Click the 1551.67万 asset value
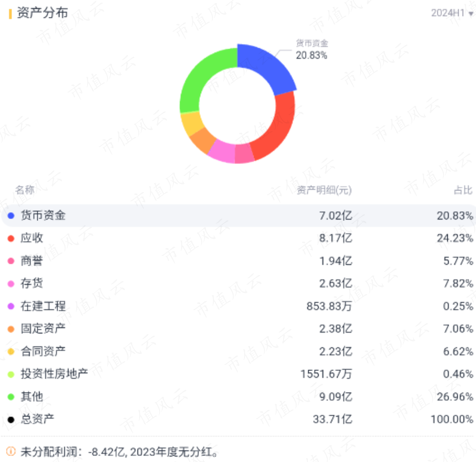The height and width of the screenshot is (462, 476). [x=326, y=374]
